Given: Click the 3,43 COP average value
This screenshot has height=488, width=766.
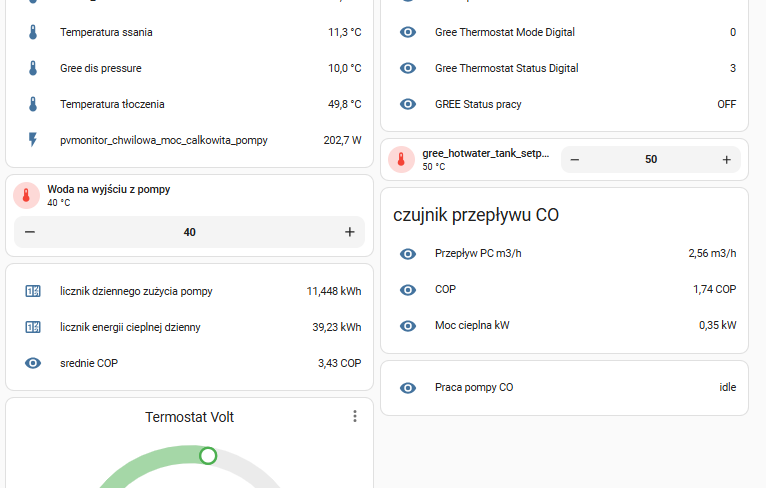Looking at the screenshot, I should [x=340, y=363].
